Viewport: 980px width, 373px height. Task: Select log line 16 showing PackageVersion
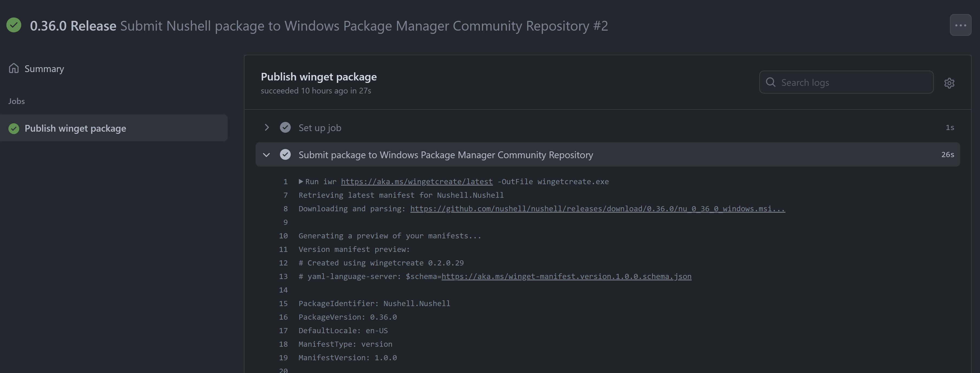pyautogui.click(x=347, y=317)
